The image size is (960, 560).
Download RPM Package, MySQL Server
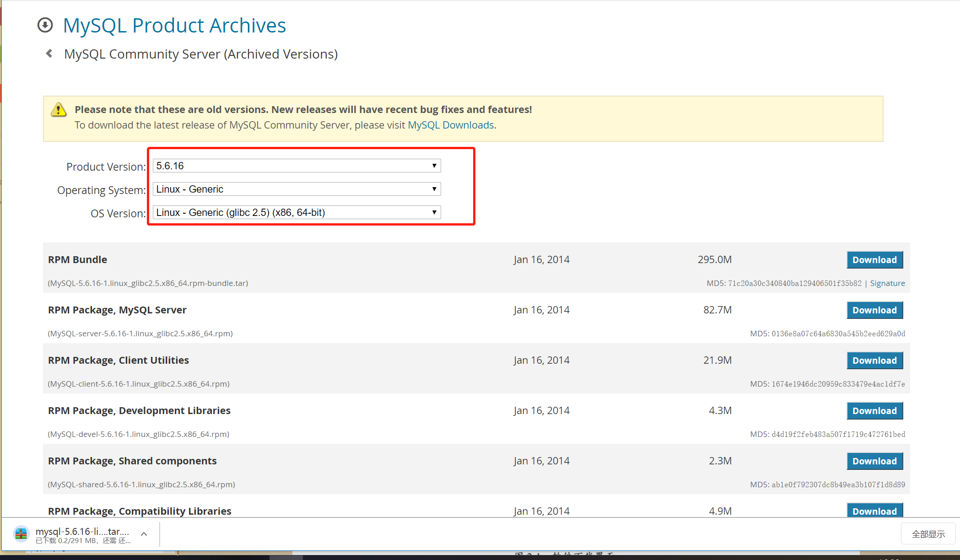pyautogui.click(x=874, y=310)
